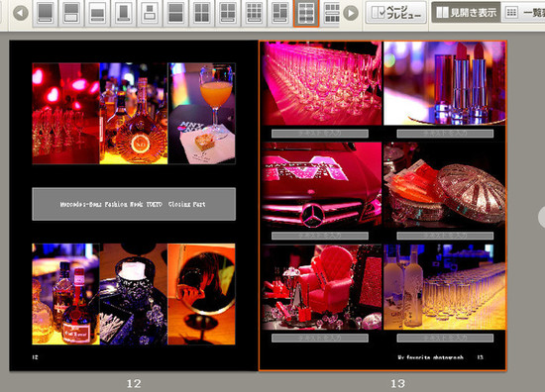Open the ページプレビュー page preview
This screenshot has width=545, height=392.
pyautogui.click(x=396, y=13)
